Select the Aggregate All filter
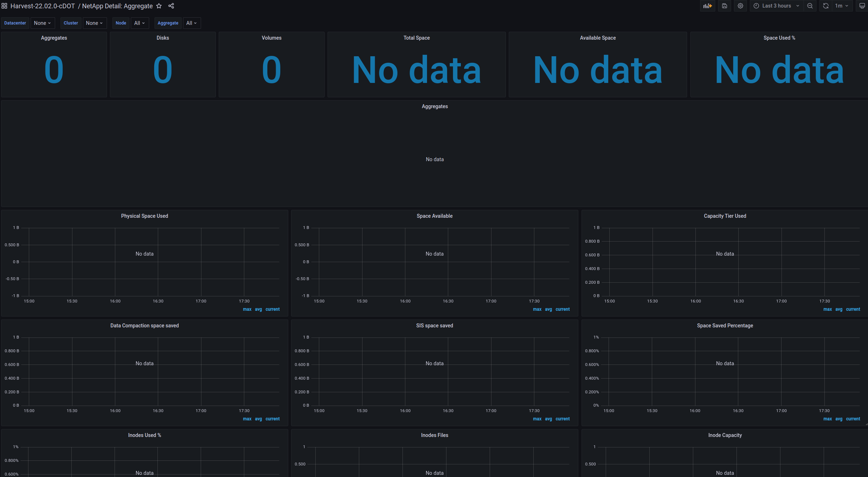This screenshot has width=868, height=477. coord(192,23)
